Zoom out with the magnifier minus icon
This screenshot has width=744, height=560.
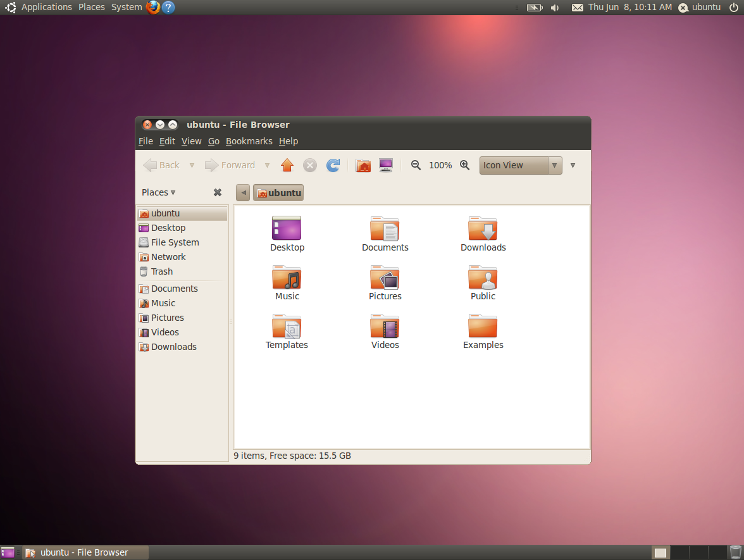coord(416,165)
